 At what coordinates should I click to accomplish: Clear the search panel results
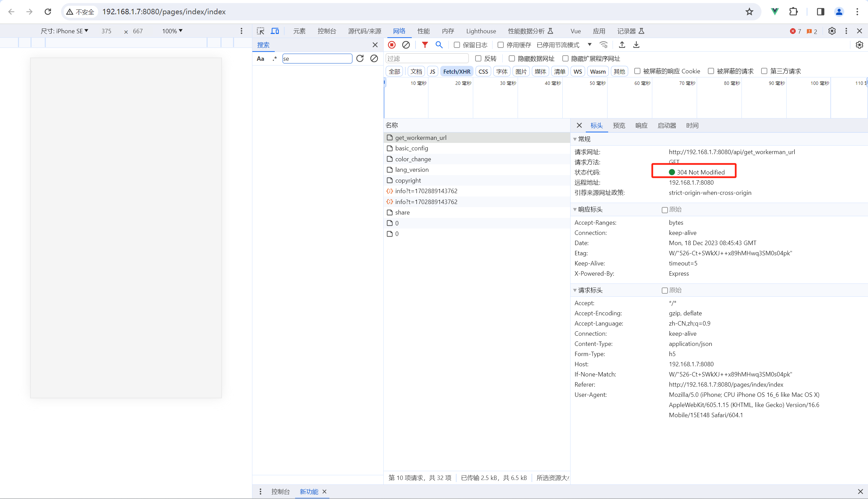pos(374,59)
